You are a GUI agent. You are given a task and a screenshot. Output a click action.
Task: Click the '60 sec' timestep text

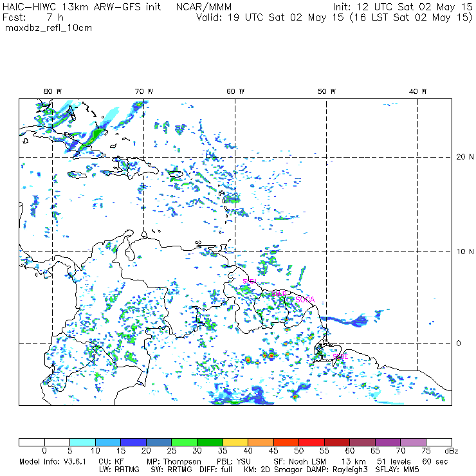coord(435,462)
